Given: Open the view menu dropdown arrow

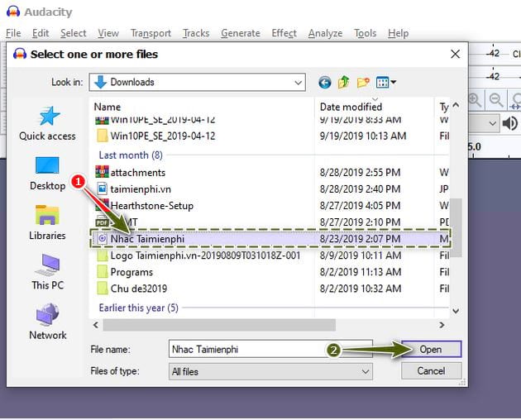Looking at the screenshot, I should (x=394, y=82).
